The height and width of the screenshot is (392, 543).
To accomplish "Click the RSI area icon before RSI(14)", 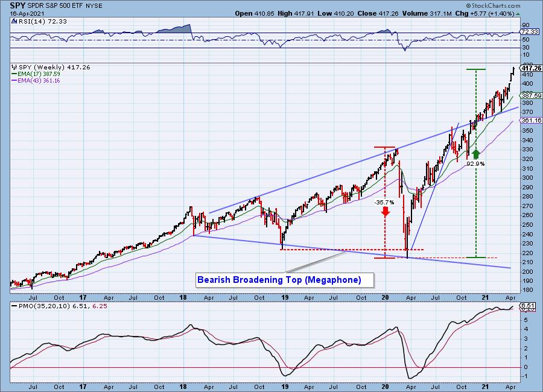I will point(14,21).
